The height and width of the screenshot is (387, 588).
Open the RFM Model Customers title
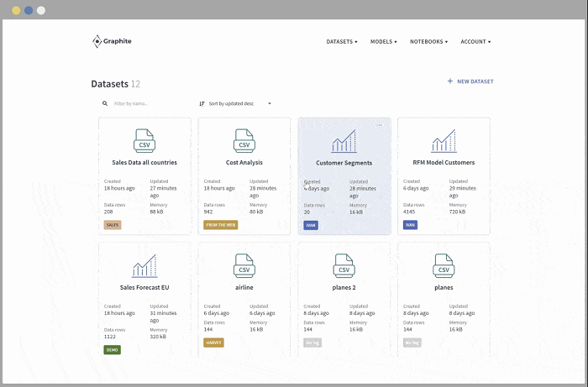pyautogui.click(x=444, y=163)
